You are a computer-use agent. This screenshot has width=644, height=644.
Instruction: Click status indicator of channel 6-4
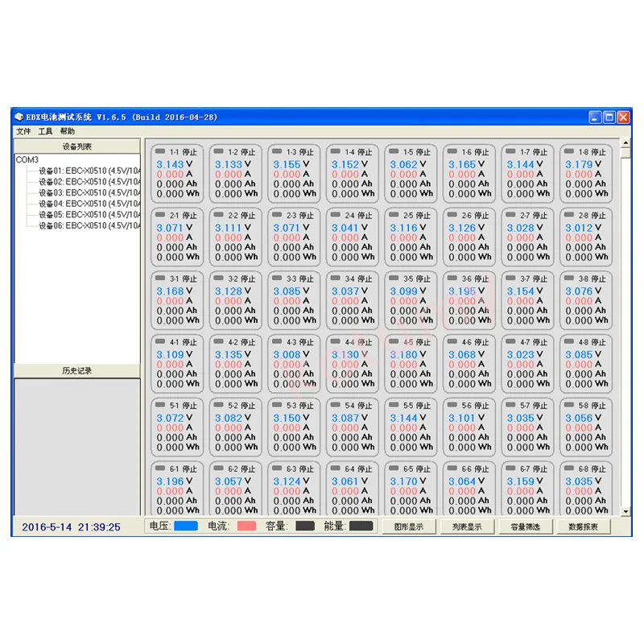pyautogui.click(x=335, y=468)
